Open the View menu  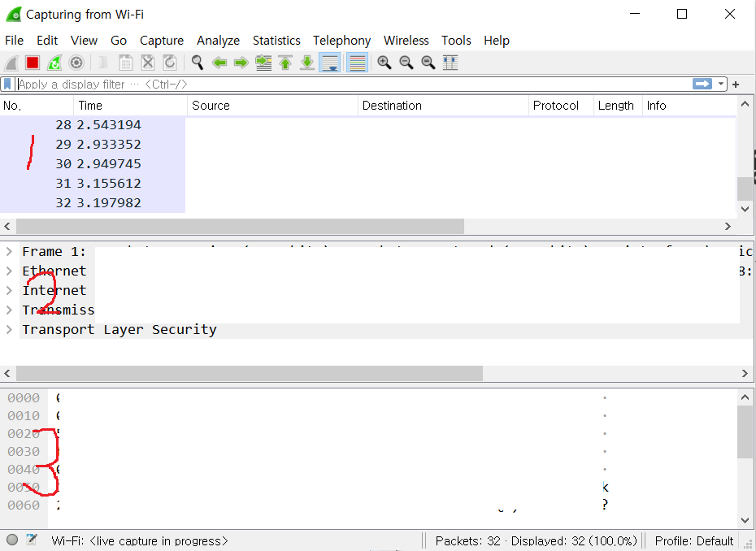pos(84,41)
